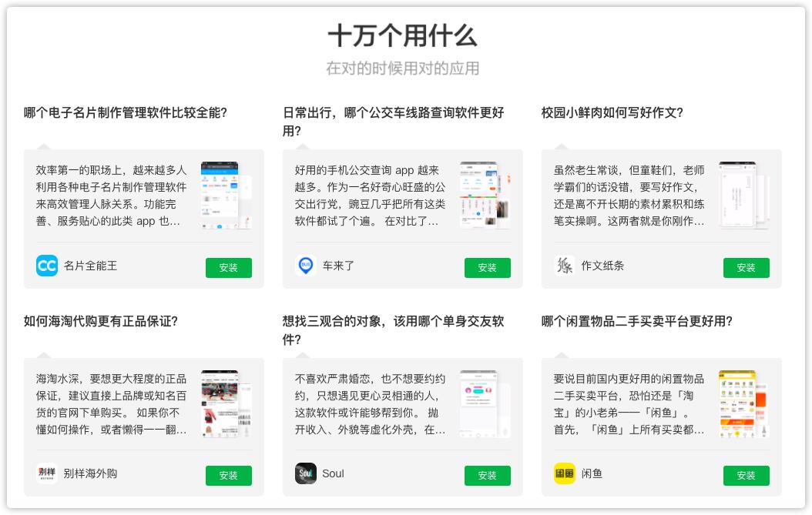Click 安装 beside 闲鱼

[746, 476]
